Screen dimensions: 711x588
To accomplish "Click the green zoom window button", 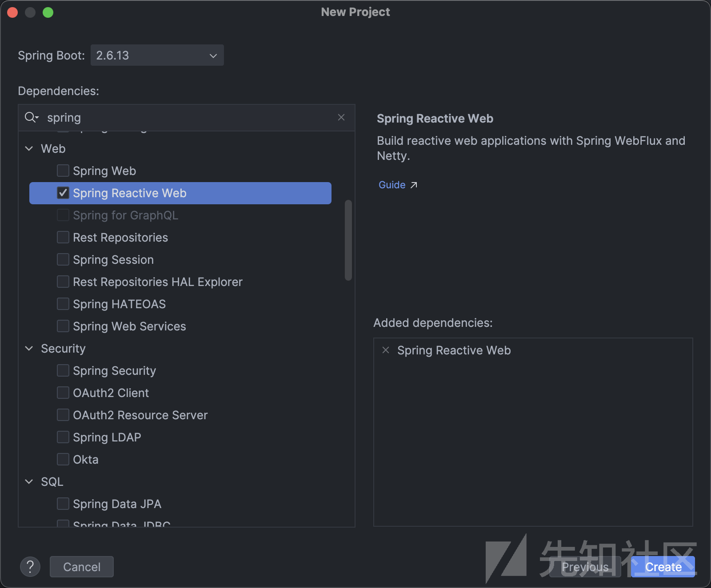I will [48, 12].
